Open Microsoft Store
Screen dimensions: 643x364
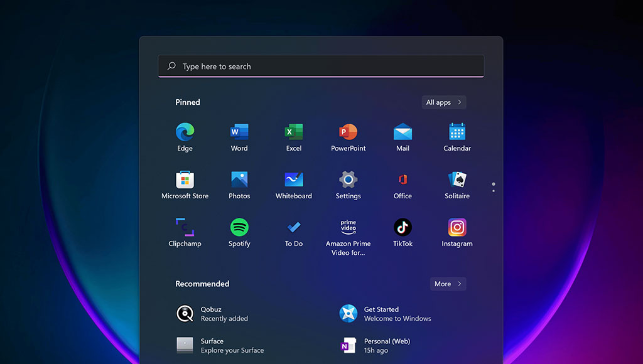pos(185,180)
